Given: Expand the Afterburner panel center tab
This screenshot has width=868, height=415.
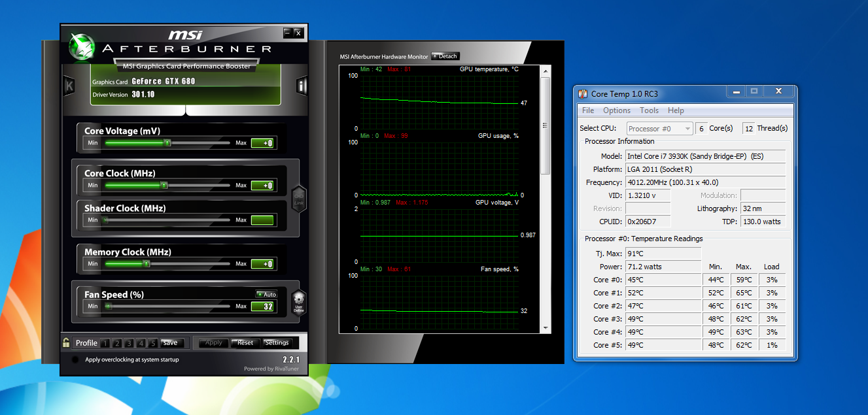Looking at the screenshot, I should 186,110.
